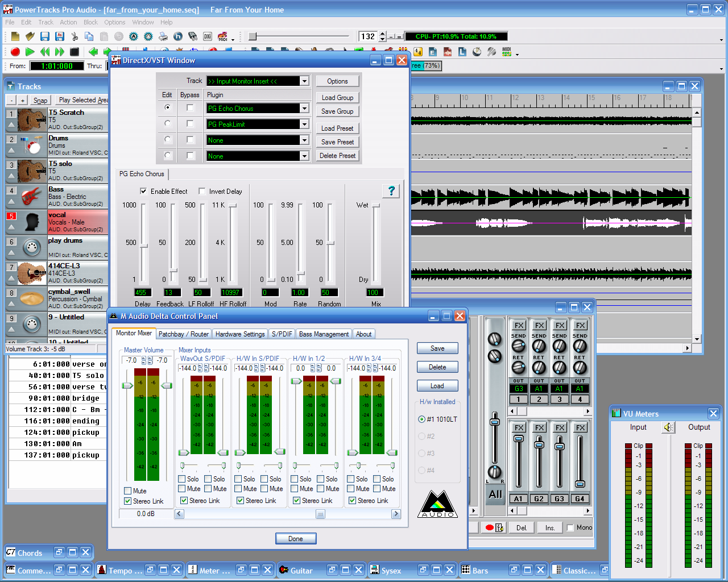Click the red Record transport button

pos(15,52)
